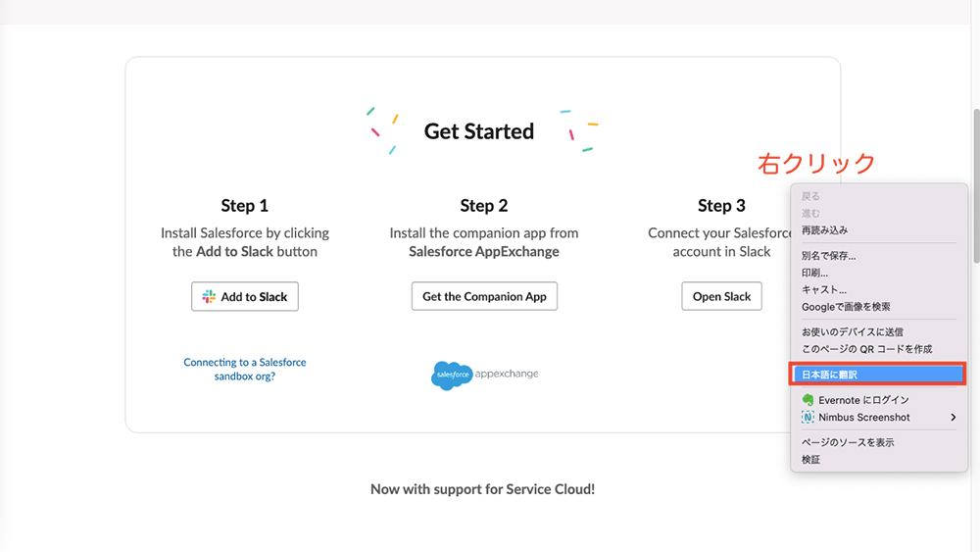The height and width of the screenshot is (552, 980).
Task: Click the Evernote elephant icon
Action: tap(808, 399)
